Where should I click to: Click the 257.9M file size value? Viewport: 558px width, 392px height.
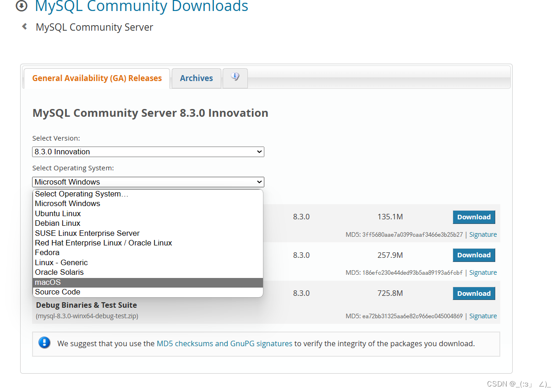click(x=390, y=255)
